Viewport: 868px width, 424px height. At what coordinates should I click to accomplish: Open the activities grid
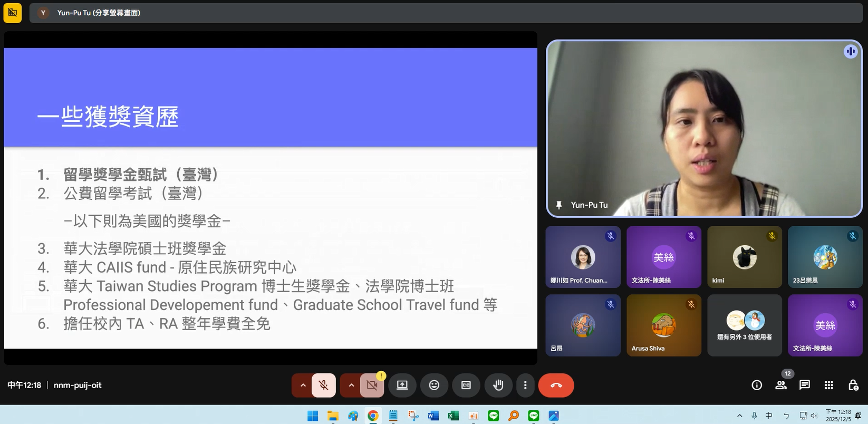coord(829,386)
